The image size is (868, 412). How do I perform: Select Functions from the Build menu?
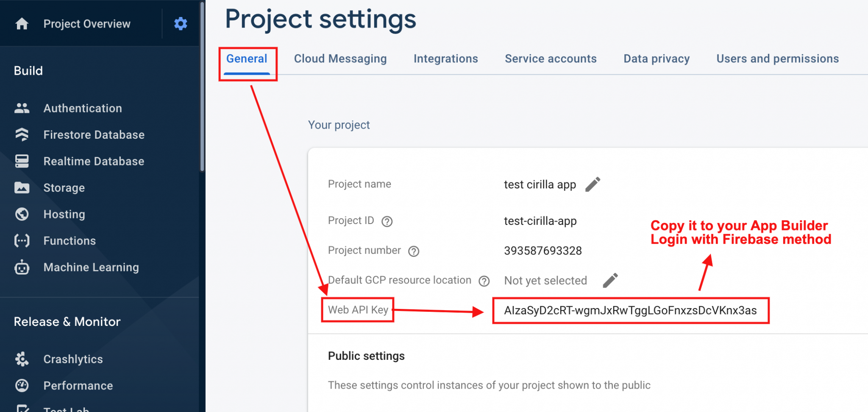(69, 241)
